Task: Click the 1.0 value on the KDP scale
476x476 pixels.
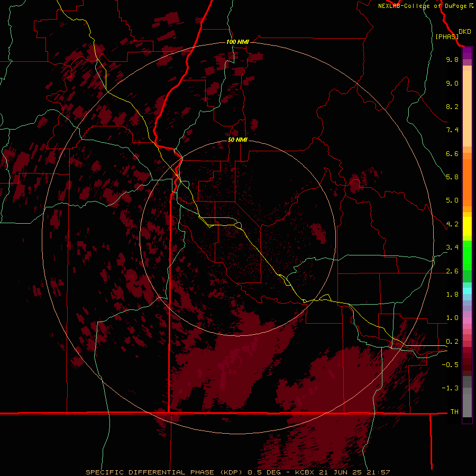Action: [x=452, y=318]
